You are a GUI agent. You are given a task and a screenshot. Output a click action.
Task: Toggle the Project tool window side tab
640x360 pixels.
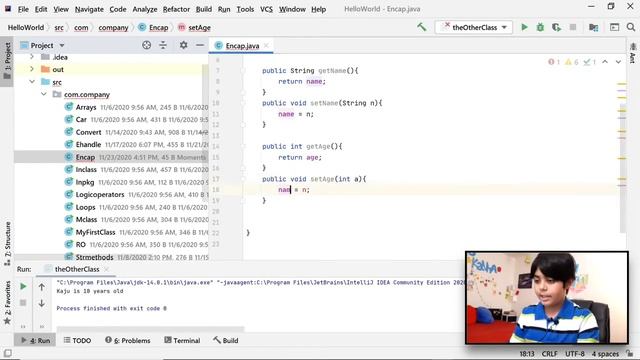tap(7, 61)
